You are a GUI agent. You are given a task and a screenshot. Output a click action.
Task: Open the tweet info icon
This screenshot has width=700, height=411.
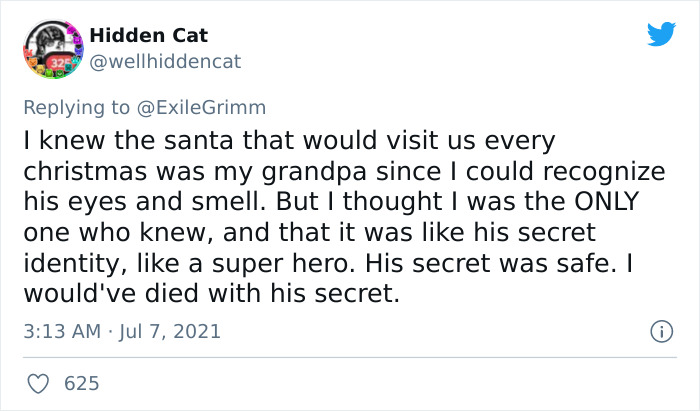pyautogui.click(x=659, y=330)
